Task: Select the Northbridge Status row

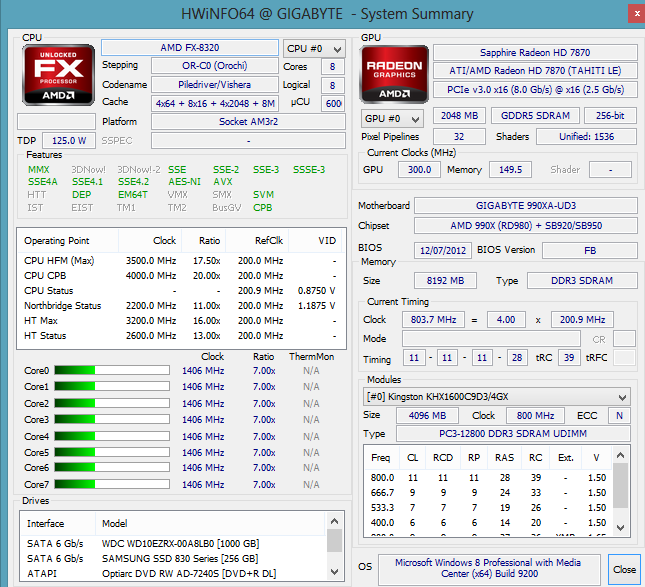Action: coord(181,306)
